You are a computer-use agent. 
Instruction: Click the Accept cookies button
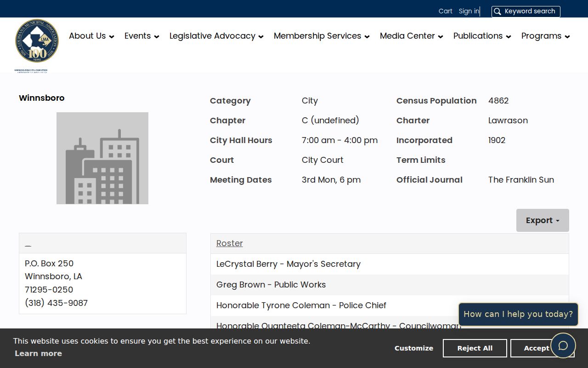coord(537,348)
